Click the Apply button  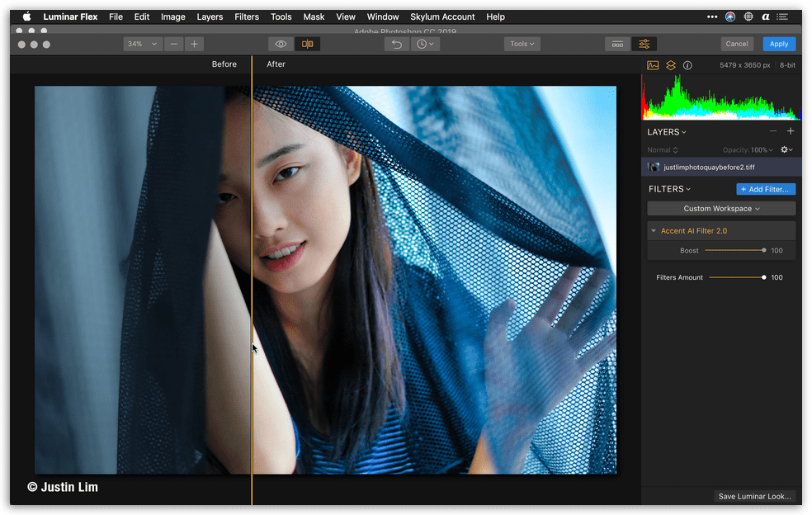(x=778, y=44)
